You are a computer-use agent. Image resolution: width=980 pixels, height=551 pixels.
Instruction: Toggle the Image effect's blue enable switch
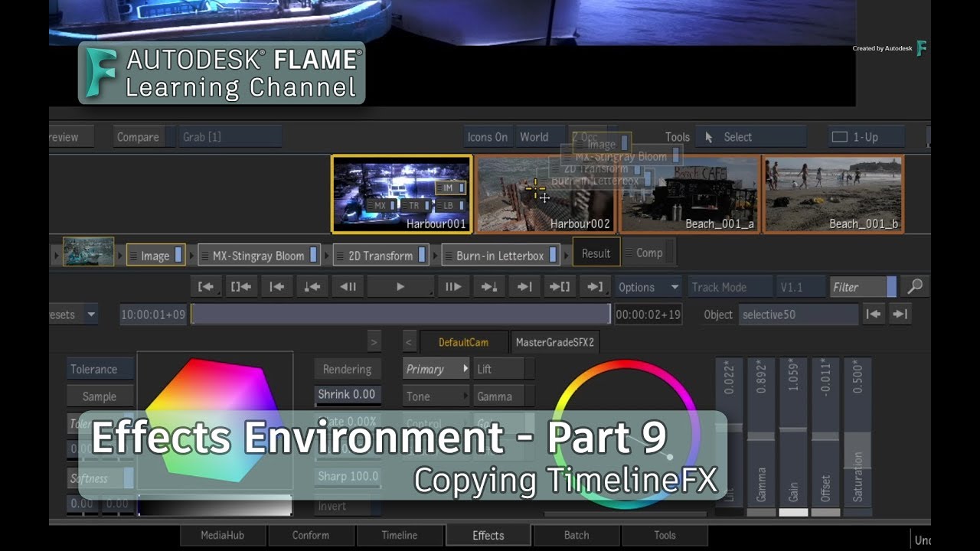tap(179, 256)
